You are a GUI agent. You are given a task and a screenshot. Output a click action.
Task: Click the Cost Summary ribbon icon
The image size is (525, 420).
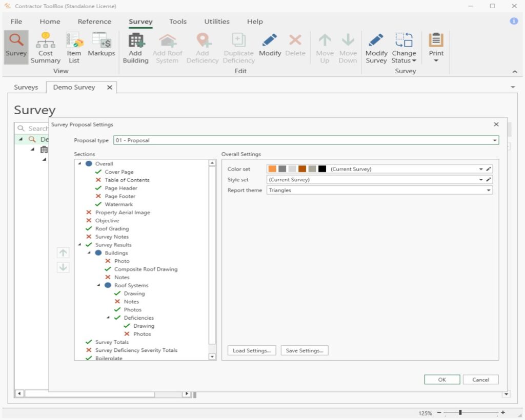coord(45,41)
